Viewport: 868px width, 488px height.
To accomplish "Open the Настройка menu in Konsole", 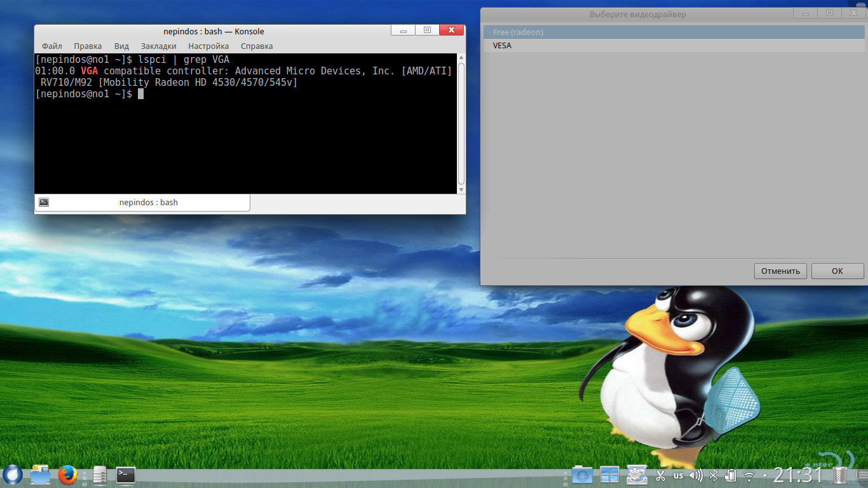I will click(208, 46).
